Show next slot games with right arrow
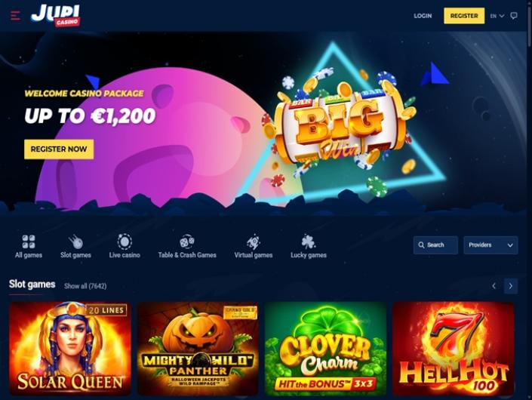The width and height of the screenshot is (532, 400). 511,286
